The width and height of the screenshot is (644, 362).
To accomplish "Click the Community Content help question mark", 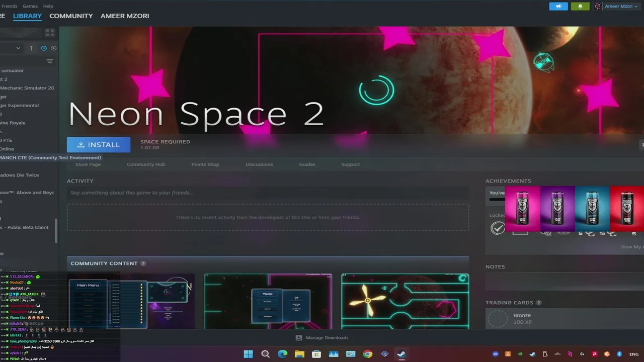I will (143, 263).
